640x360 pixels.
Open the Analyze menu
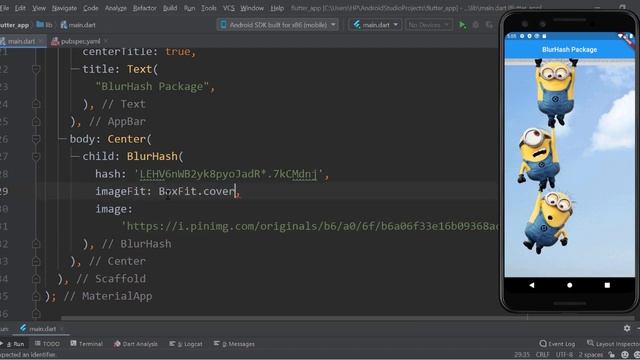(x=116, y=8)
